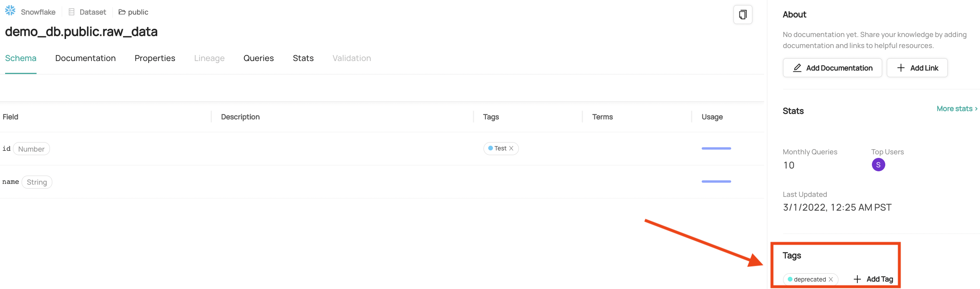Remove the deprecated tag
The image size is (980, 289).
click(831, 280)
